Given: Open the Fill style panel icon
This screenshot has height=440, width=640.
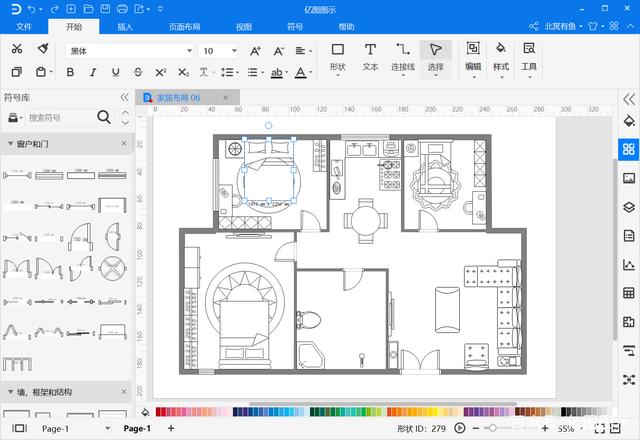Looking at the screenshot, I should [x=628, y=122].
